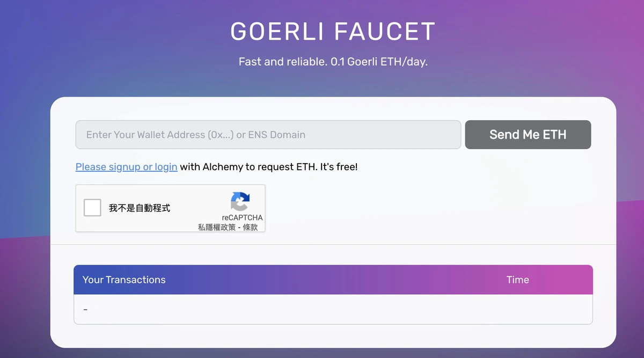Click the divider line above transactions table
The width and height of the screenshot is (644, 358).
pyautogui.click(x=333, y=245)
